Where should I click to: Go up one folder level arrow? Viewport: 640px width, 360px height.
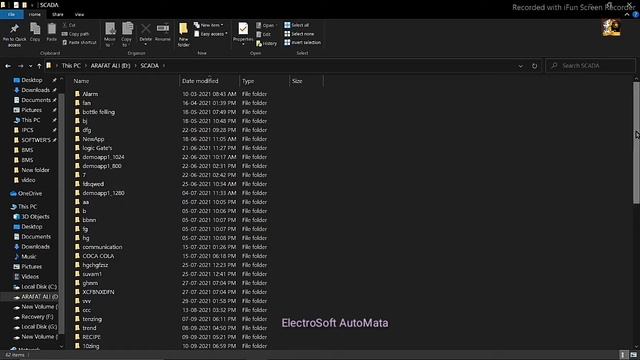click(39, 66)
